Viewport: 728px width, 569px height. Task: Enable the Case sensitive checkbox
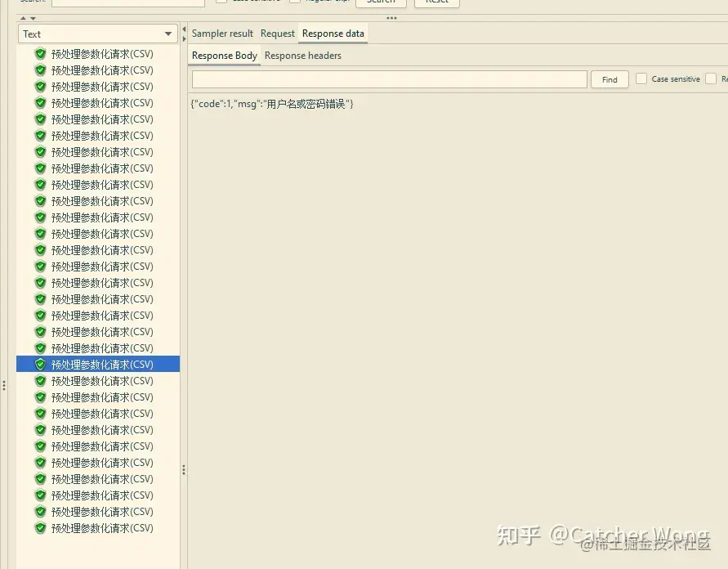point(641,78)
